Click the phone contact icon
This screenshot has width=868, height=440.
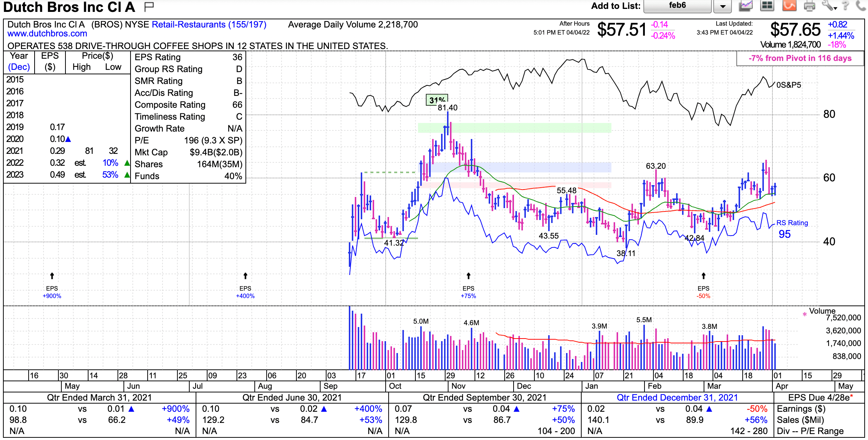pos(861,6)
